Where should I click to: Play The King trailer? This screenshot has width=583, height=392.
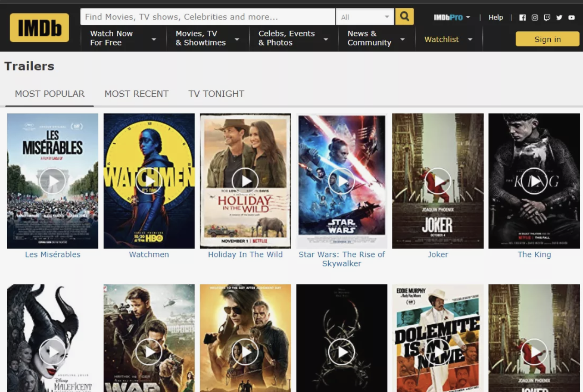coord(534,181)
